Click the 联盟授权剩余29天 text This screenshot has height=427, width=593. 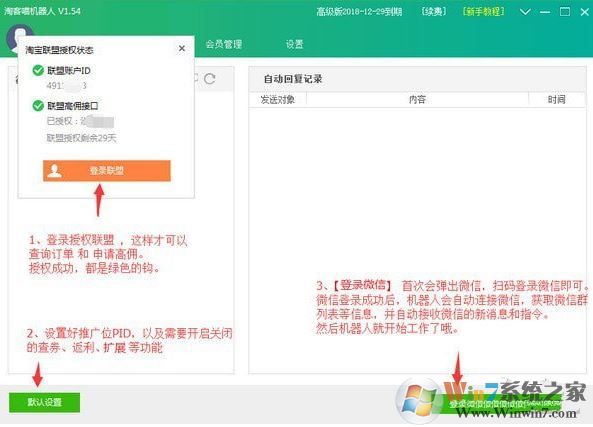[x=81, y=138]
